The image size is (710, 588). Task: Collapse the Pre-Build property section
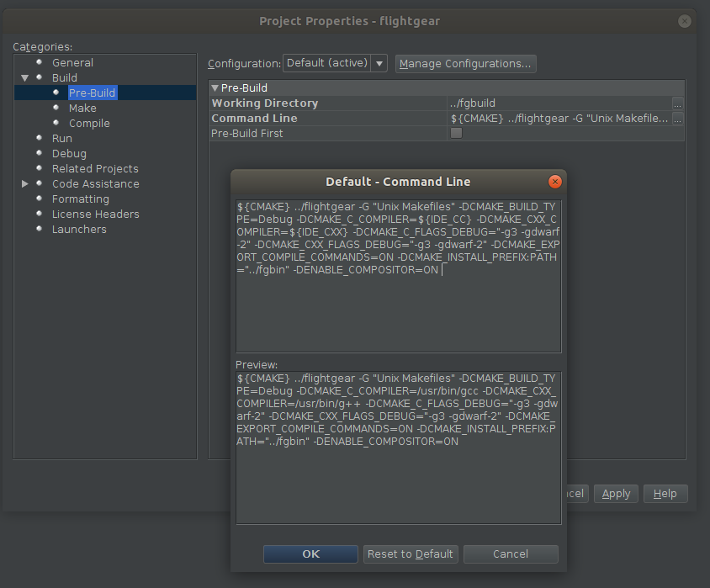(215, 87)
